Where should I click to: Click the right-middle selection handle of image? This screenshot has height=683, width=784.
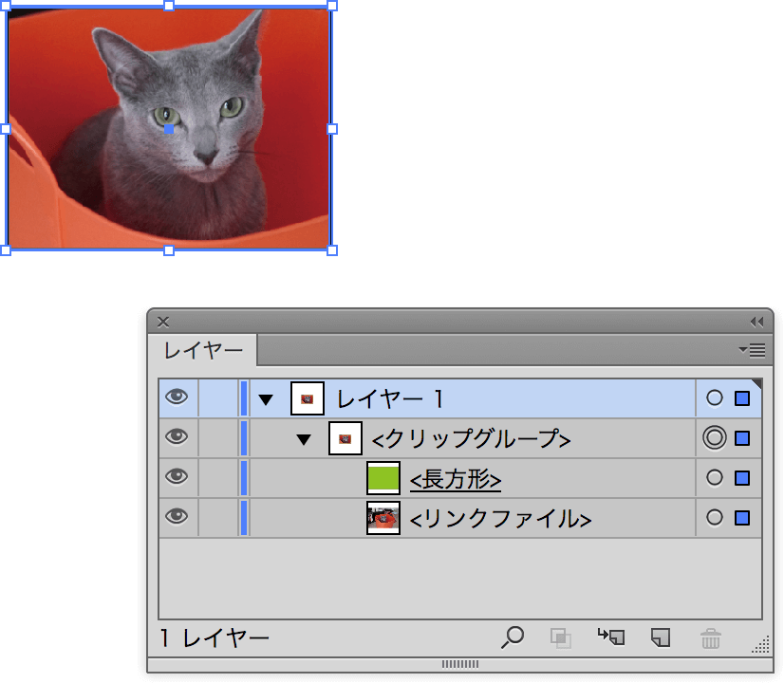click(332, 129)
